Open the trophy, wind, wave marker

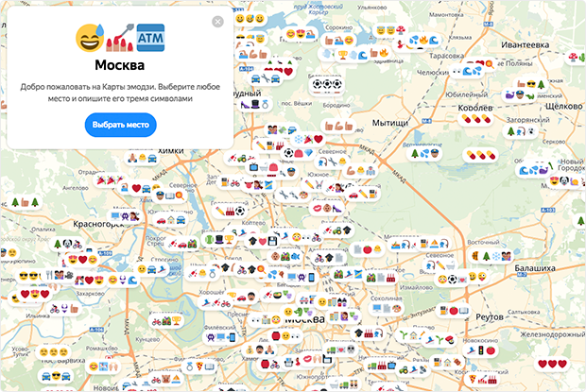(352, 55)
